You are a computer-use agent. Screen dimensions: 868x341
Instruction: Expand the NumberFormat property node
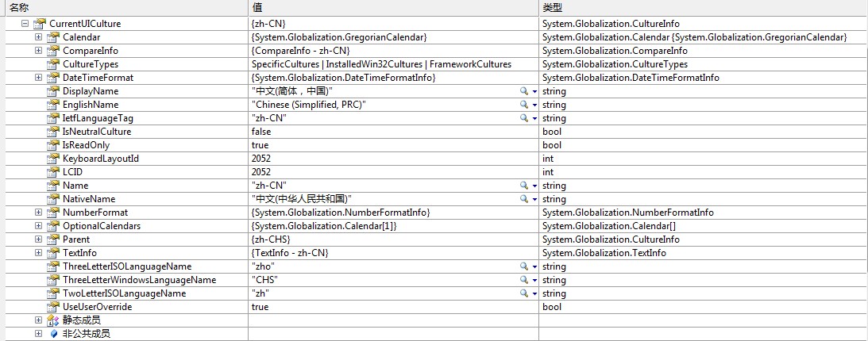[x=38, y=213]
